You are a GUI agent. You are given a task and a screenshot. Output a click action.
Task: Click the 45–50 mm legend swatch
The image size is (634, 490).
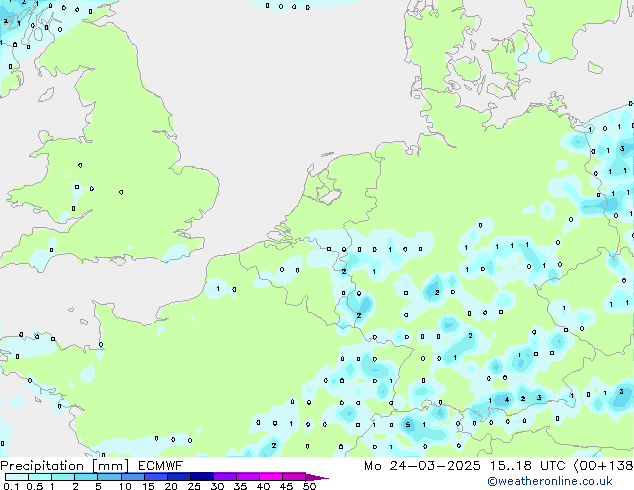[x=294, y=477]
